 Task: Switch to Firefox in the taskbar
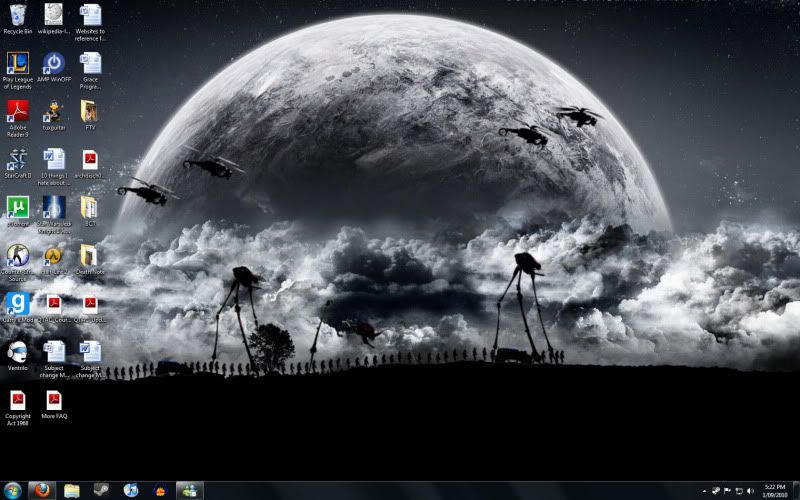[42, 490]
